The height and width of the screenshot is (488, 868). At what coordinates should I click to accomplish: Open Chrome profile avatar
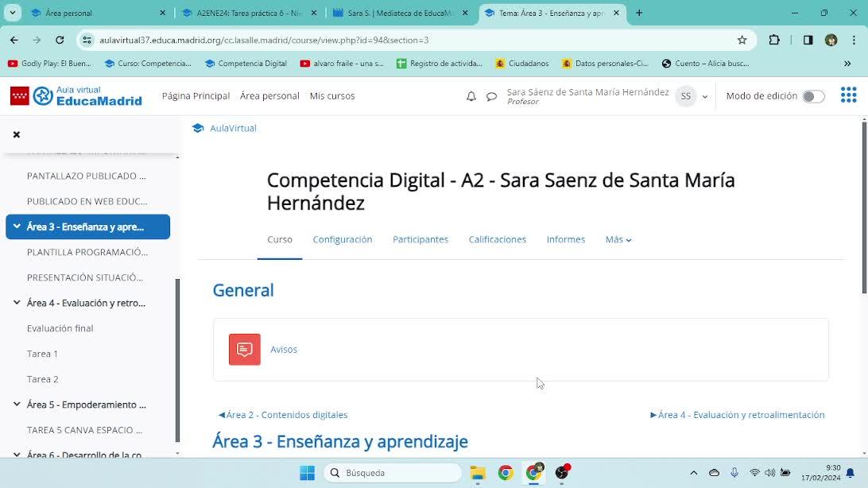pos(831,40)
